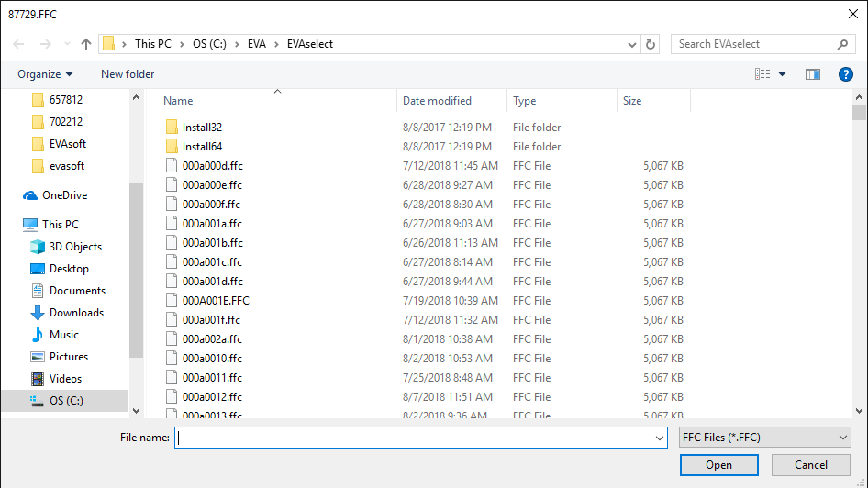The height and width of the screenshot is (488, 868).
Task: Select the 000A001E.FFC file
Action: pyautogui.click(x=216, y=301)
